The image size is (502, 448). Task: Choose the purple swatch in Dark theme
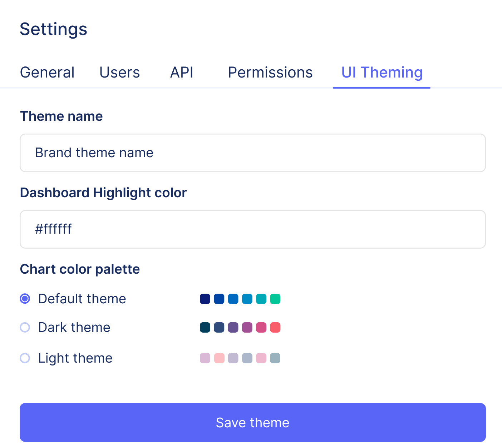point(233,327)
